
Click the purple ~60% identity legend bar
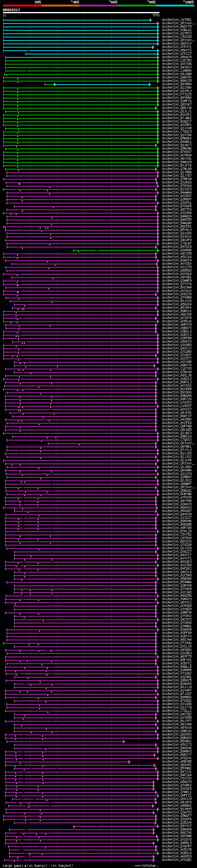tap(99, 6)
